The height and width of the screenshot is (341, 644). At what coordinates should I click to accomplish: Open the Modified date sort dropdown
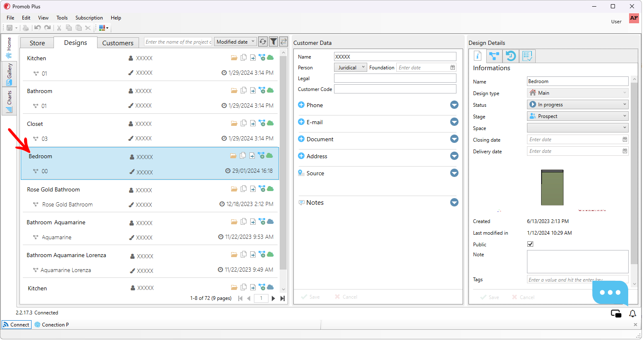coord(235,42)
